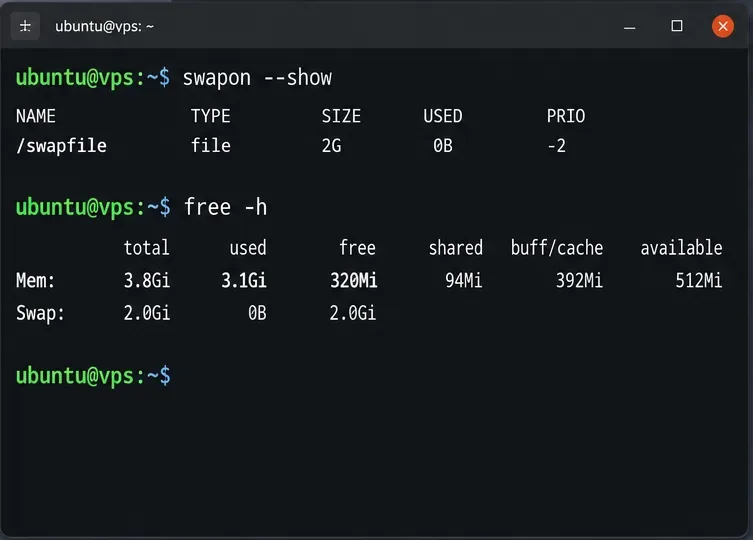Select the '3.1Gi' used memory value
The width and height of the screenshot is (753, 540).
click(x=244, y=280)
